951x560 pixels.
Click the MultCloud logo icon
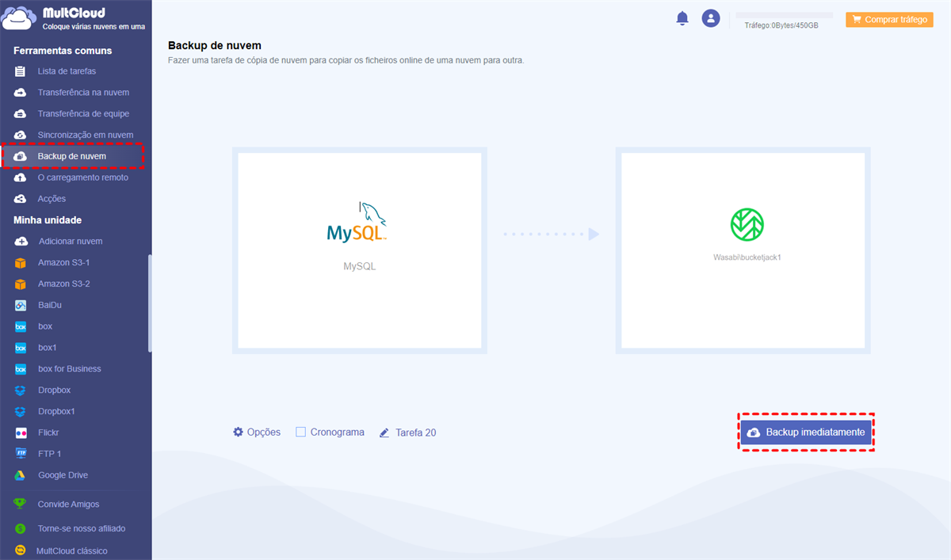pyautogui.click(x=19, y=17)
